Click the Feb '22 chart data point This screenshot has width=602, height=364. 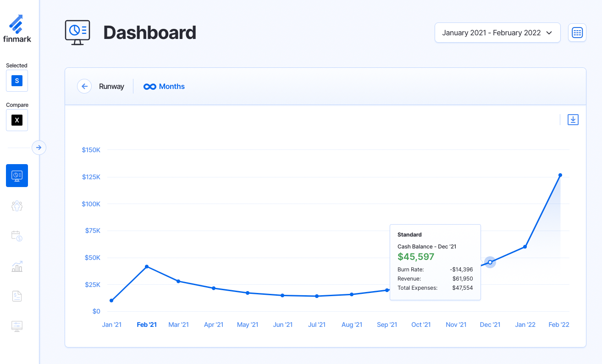click(560, 175)
